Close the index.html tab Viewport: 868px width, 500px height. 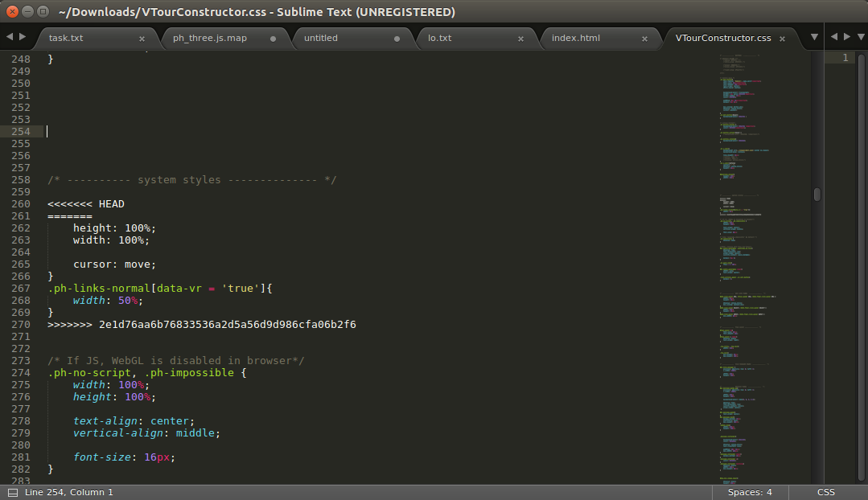pyautogui.click(x=644, y=39)
